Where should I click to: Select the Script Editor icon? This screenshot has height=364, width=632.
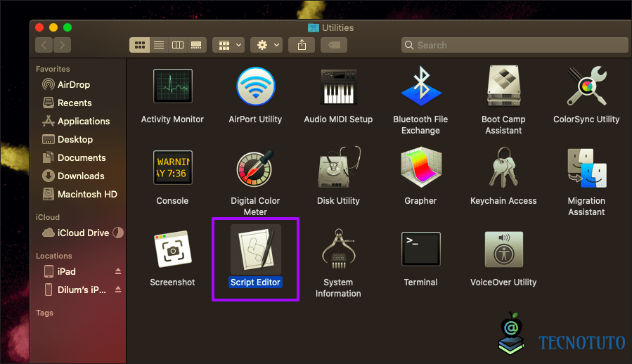point(255,249)
